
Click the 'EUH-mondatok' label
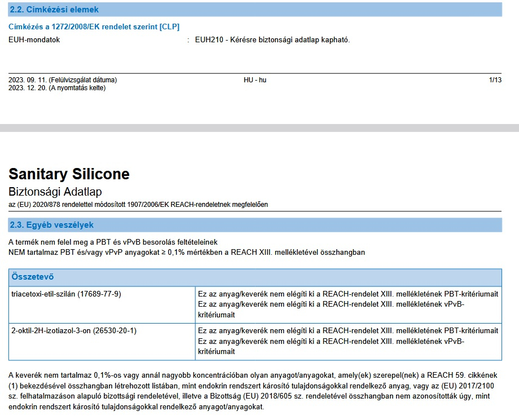35,40
